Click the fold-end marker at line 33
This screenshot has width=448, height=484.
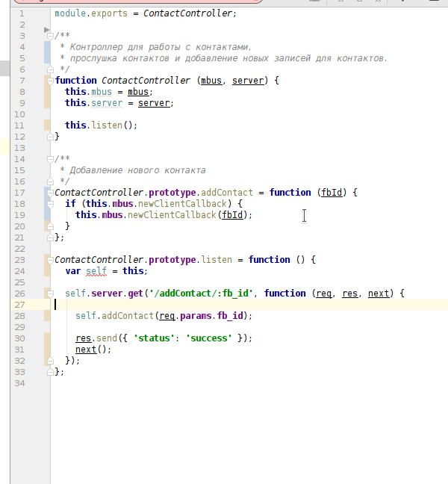[x=50, y=372]
